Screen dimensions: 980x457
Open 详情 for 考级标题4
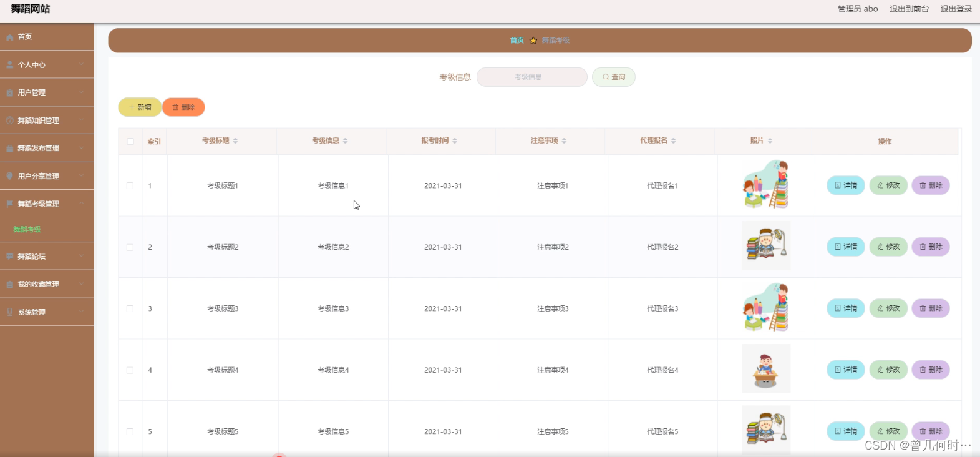click(846, 370)
